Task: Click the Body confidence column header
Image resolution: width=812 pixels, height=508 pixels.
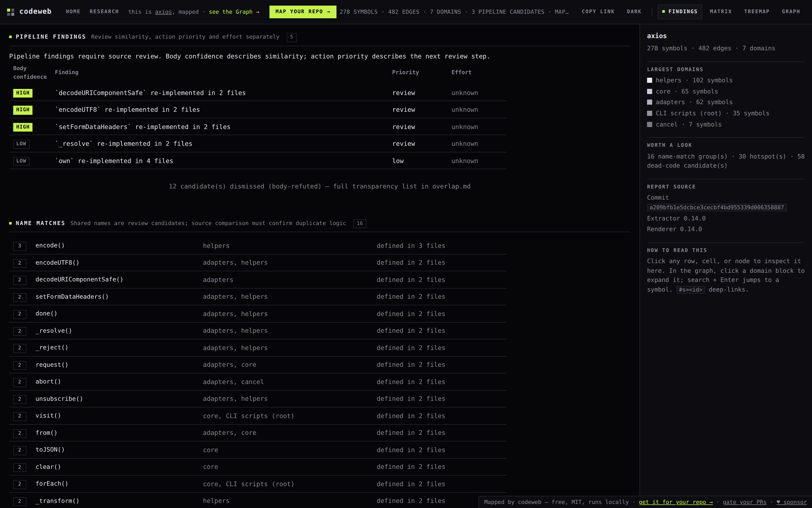Action: coord(30,73)
